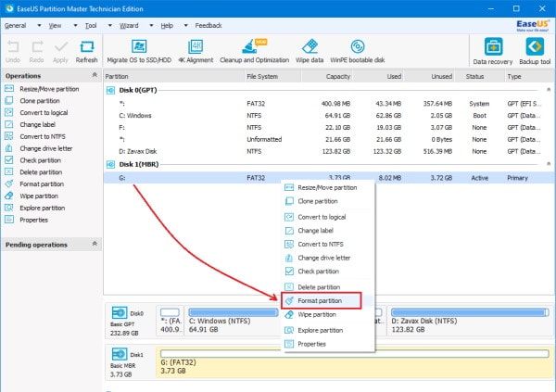This screenshot has height=392, width=556.
Task: Select D: Zavax Disk block in disk map
Action: coord(469,321)
